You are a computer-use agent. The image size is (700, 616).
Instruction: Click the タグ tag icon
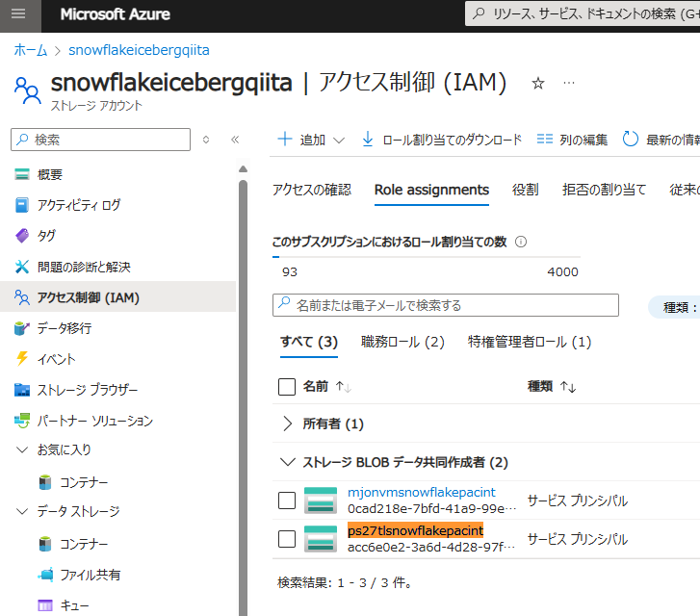pyautogui.click(x=22, y=235)
